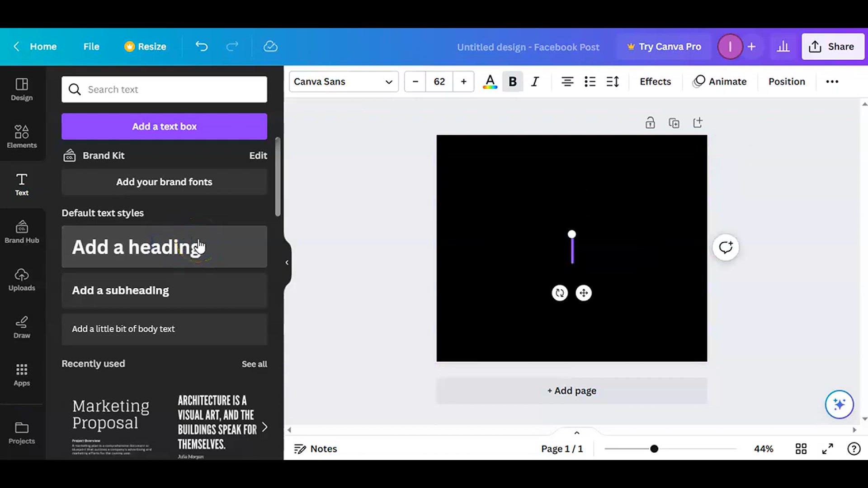Click the Share button
Screen dimensions: 868x488
point(833,47)
